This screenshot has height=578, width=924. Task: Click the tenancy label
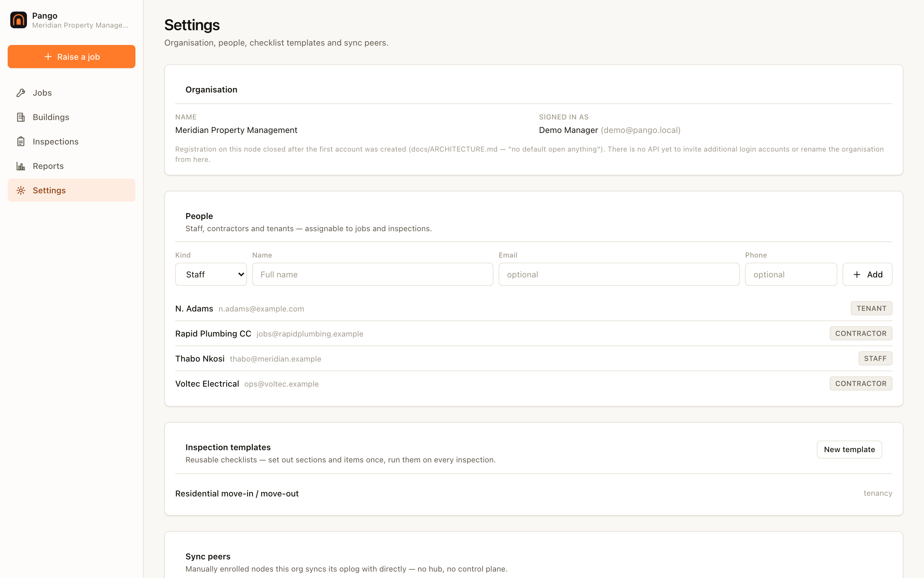click(878, 494)
